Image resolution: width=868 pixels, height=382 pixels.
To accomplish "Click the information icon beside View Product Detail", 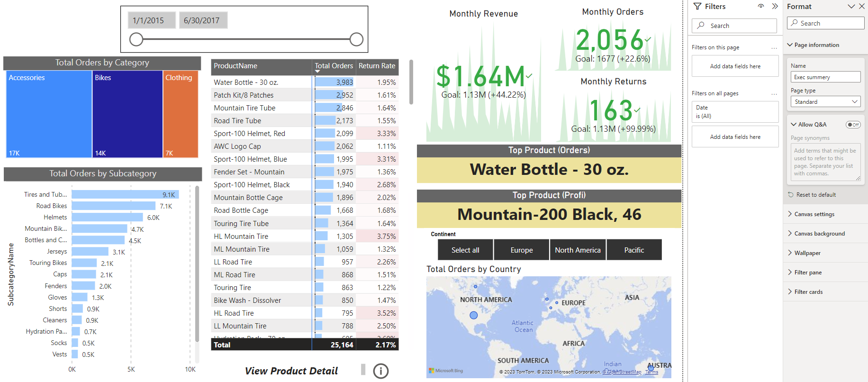I will (380, 371).
